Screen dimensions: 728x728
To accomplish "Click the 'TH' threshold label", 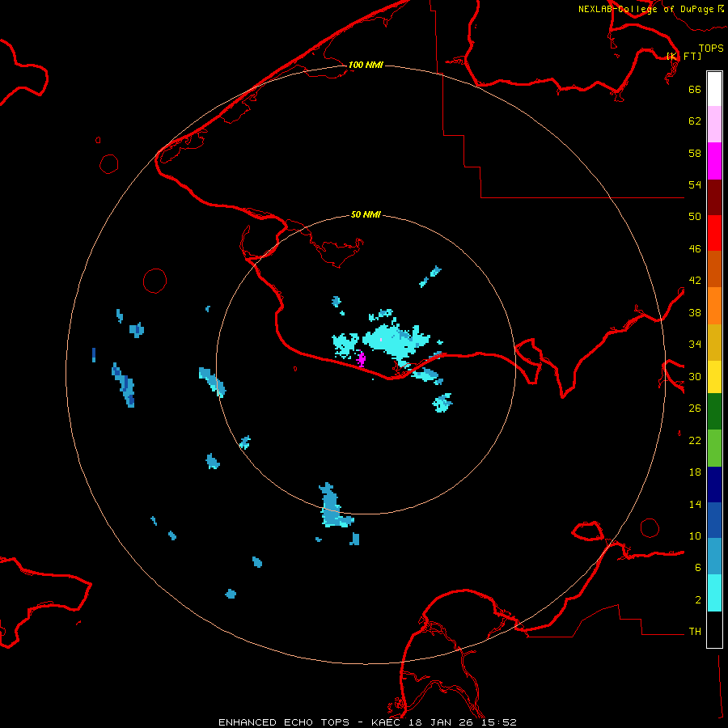I will [695, 632].
